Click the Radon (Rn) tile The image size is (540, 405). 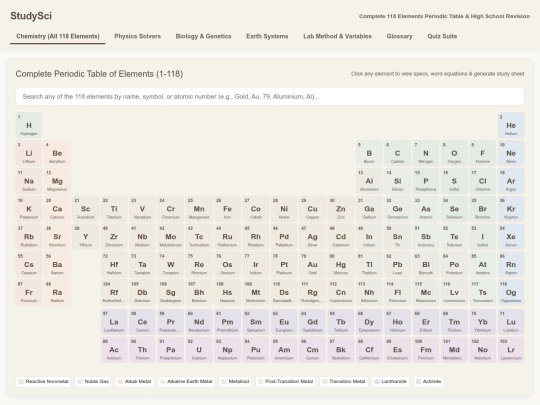click(511, 265)
